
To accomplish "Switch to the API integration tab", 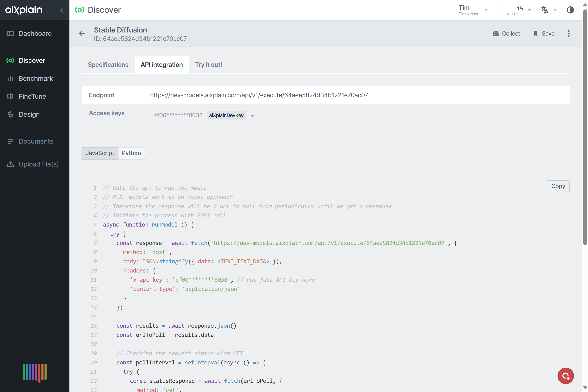I will pos(162,65).
